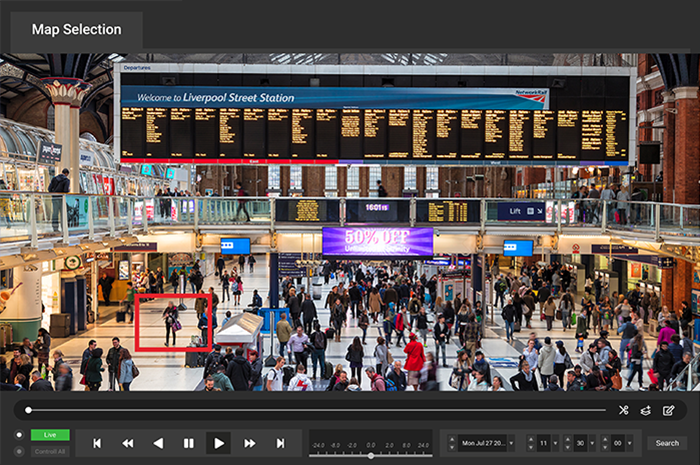Increase minute with the up stepper arrow
This screenshot has height=465, width=700.
point(568,440)
